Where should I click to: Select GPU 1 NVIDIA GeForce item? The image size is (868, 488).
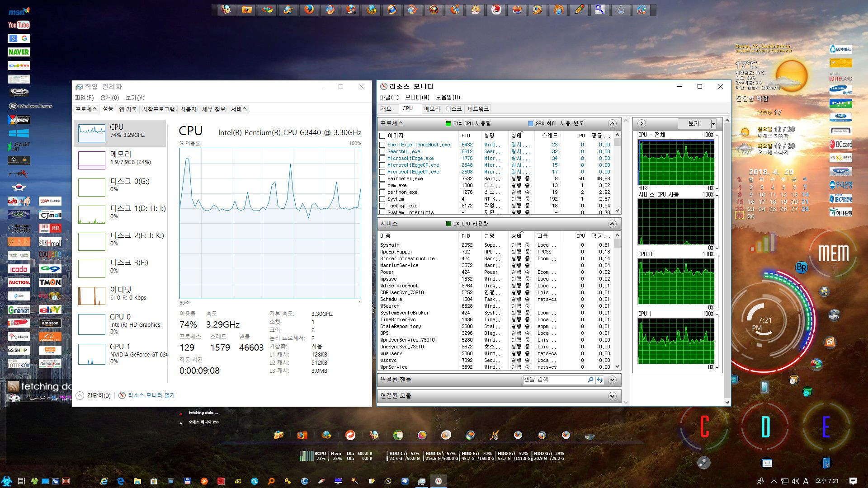[120, 354]
